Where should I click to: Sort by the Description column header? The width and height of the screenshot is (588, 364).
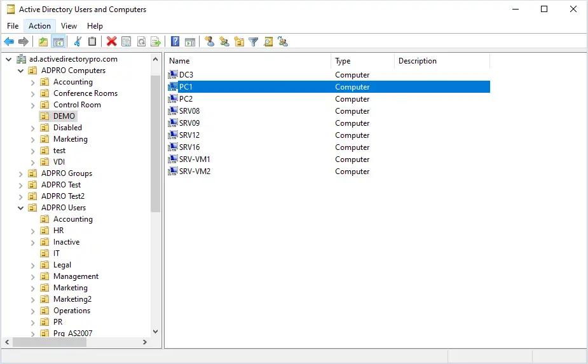[x=442, y=61]
